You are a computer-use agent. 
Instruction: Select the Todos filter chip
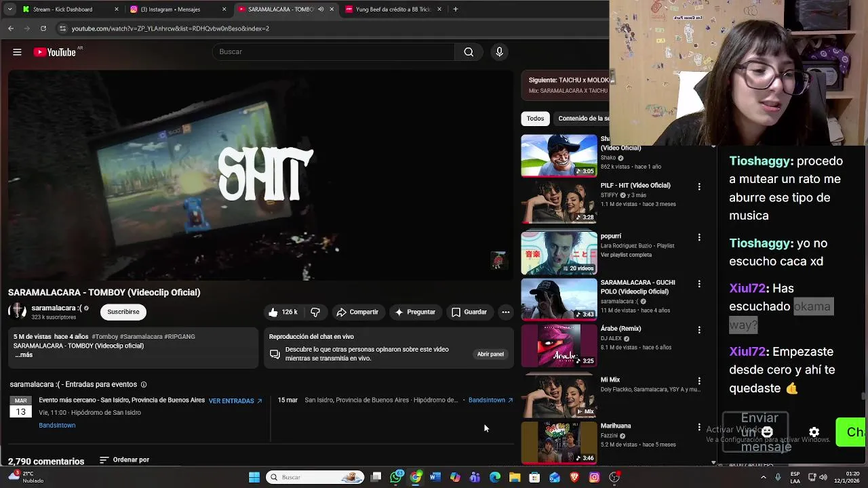pyautogui.click(x=535, y=119)
